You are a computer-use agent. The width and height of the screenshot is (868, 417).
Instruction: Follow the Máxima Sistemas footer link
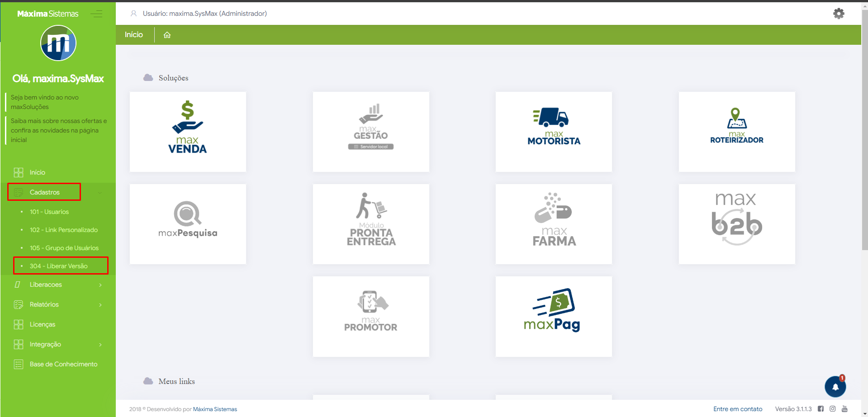(215, 409)
